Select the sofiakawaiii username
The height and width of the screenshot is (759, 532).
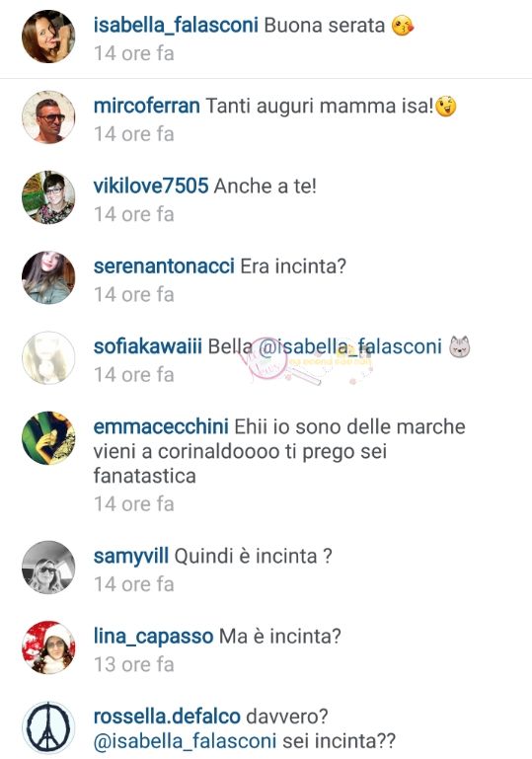pyautogui.click(x=148, y=346)
